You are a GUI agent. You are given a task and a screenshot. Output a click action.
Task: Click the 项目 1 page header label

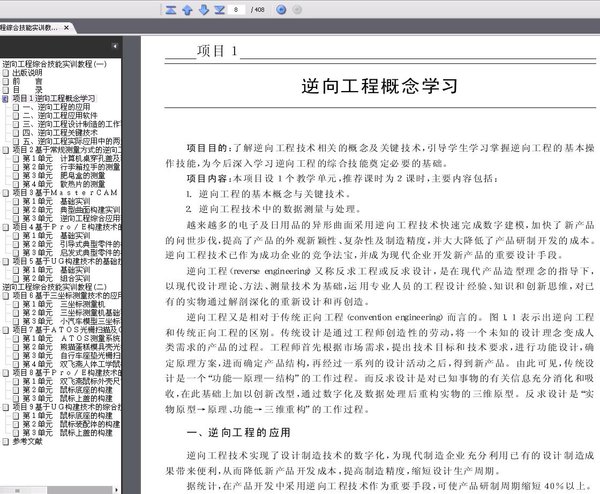(x=217, y=51)
